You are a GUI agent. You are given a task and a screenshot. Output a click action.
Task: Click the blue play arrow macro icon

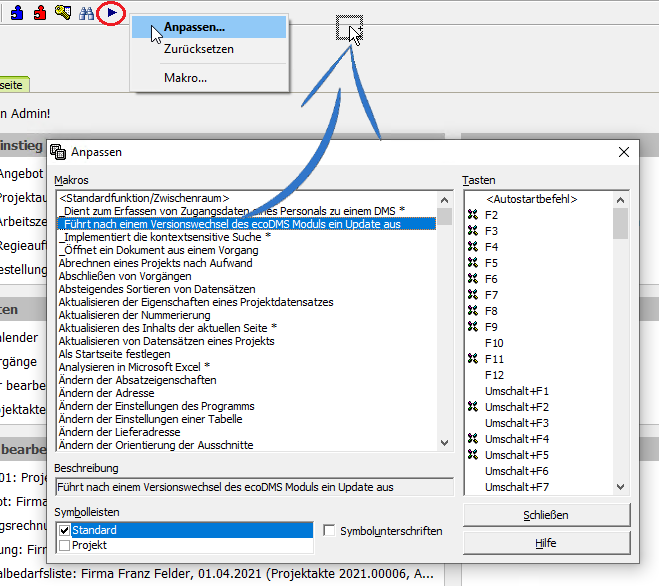pos(112,13)
